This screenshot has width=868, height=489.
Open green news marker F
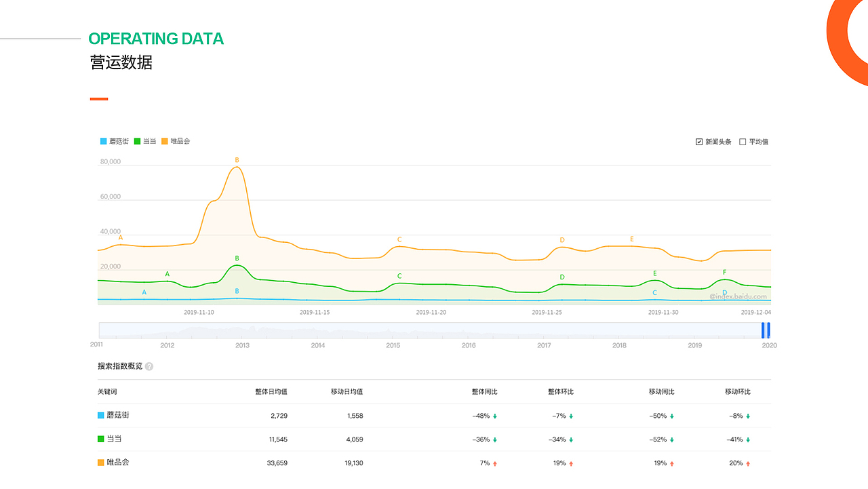pos(724,272)
